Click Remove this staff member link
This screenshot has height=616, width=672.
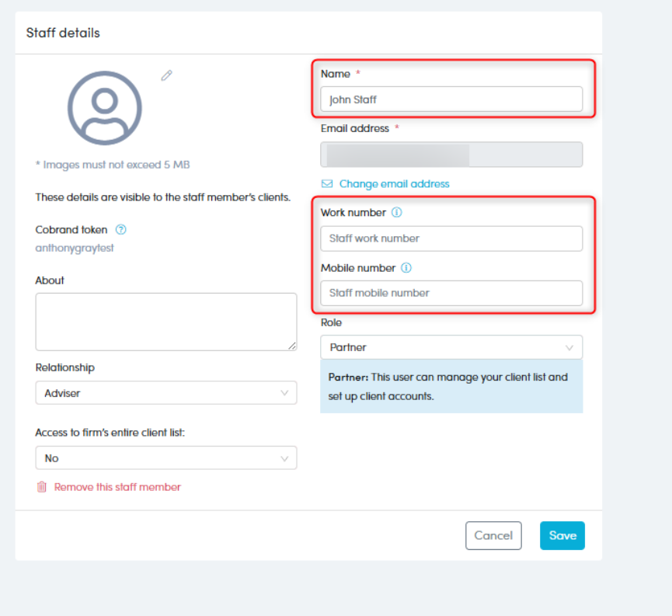pos(117,487)
